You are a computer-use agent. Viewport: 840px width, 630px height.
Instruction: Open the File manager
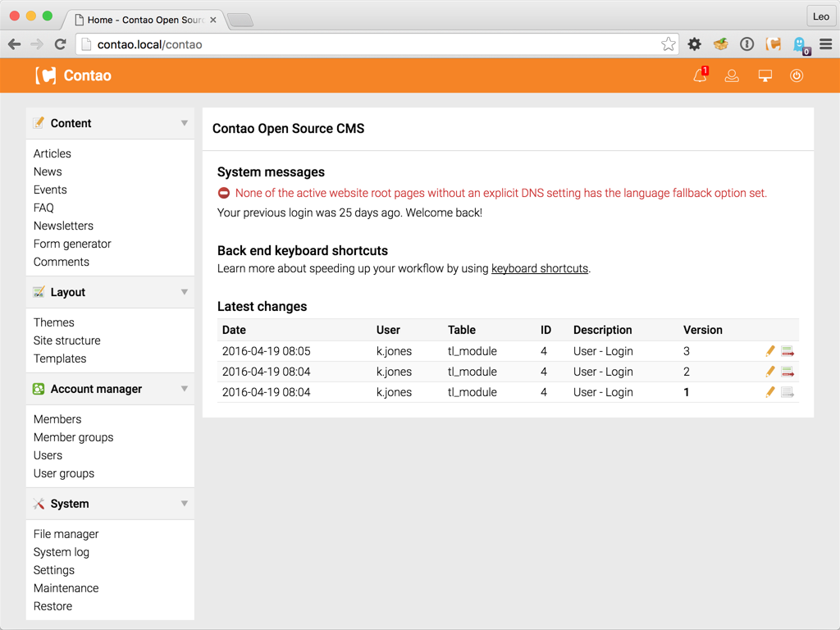pos(66,534)
